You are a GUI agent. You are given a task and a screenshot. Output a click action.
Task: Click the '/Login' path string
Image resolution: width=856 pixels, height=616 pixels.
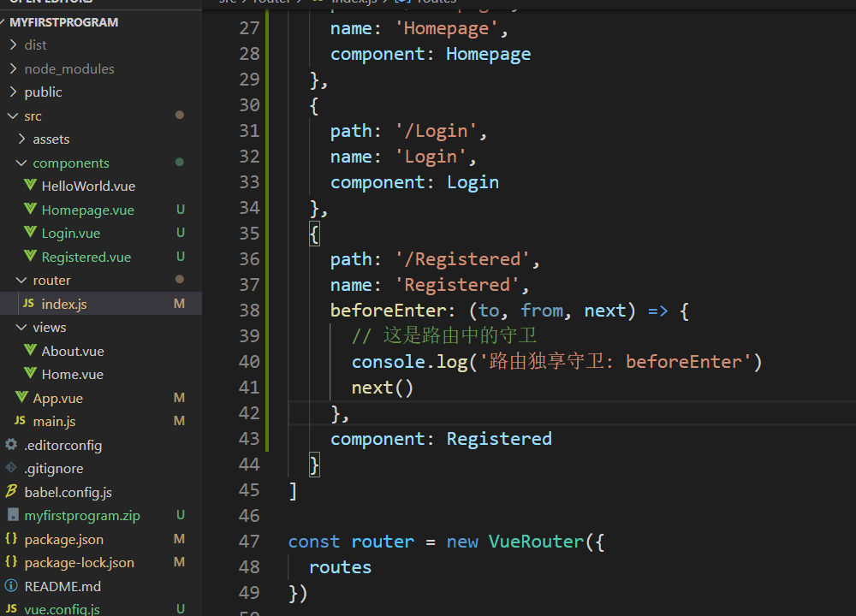coord(436,131)
